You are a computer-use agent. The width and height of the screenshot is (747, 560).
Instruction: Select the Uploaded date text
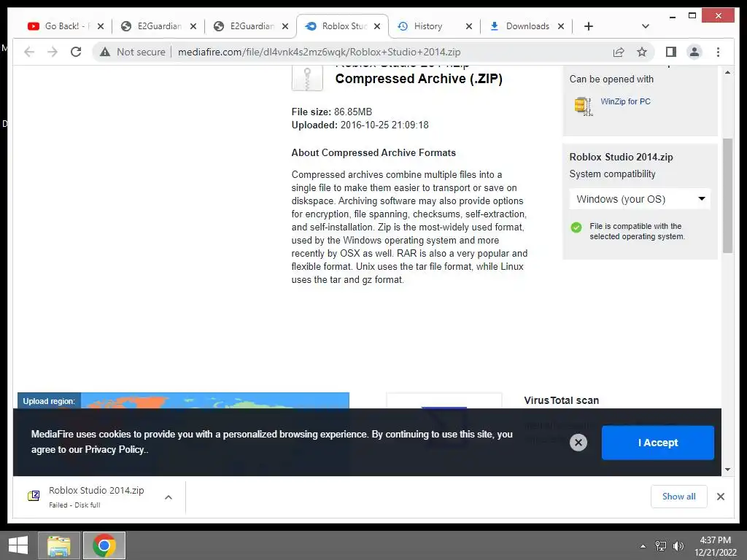coord(360,125)
